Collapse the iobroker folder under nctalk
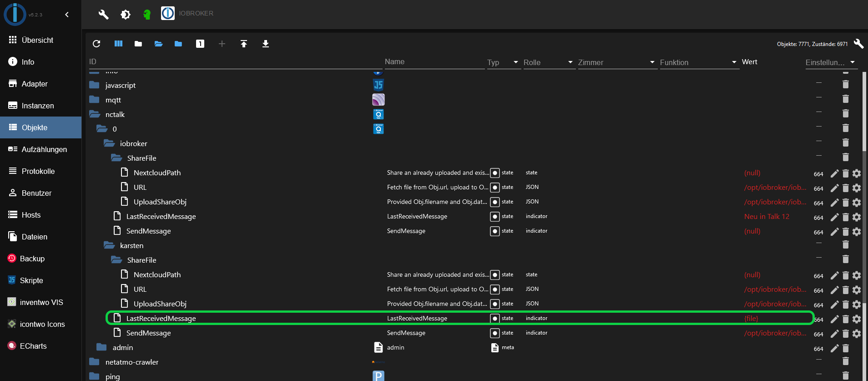The width and height of the screenshot is (868, 381). point(109,143)
